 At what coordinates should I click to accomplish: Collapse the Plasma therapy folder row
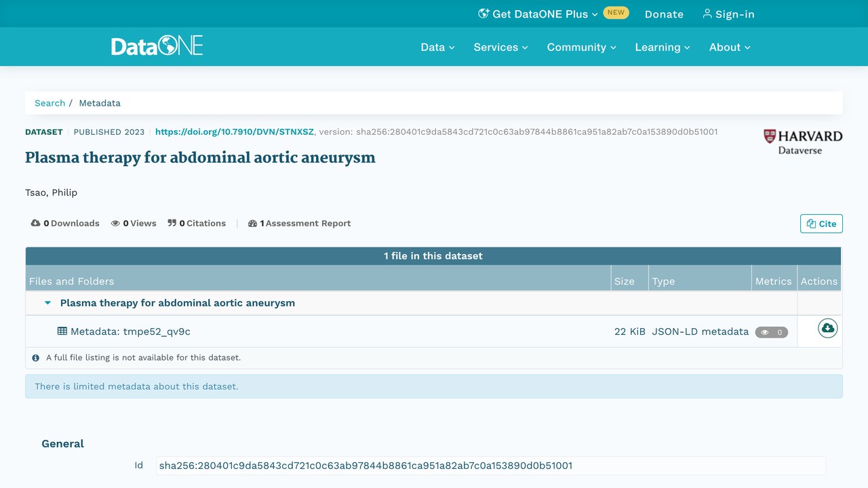(x=47, y=303)
